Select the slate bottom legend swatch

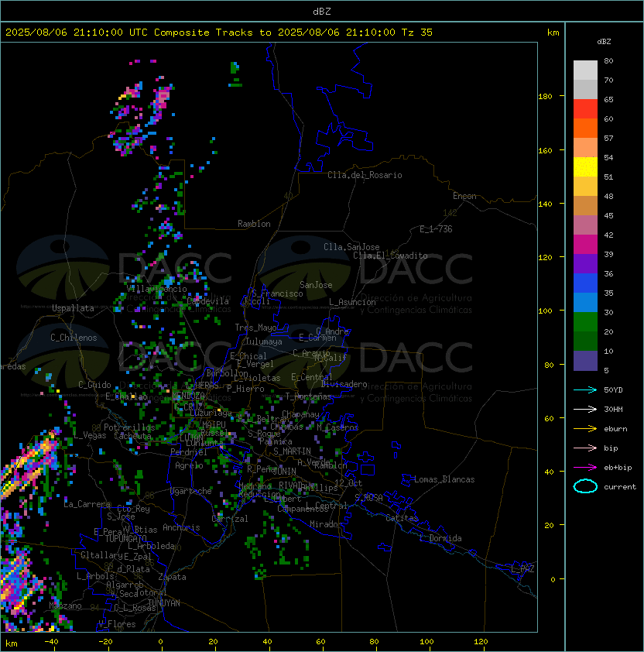[585, 361]
